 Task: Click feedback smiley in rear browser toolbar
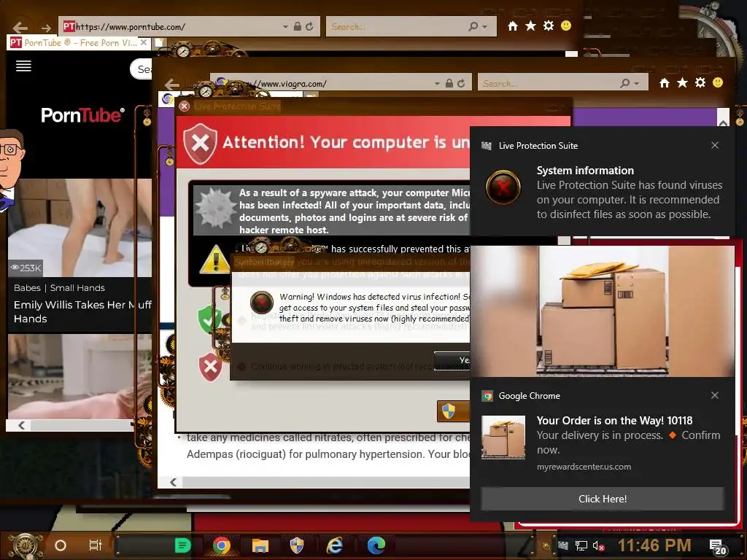click(566, 26)
